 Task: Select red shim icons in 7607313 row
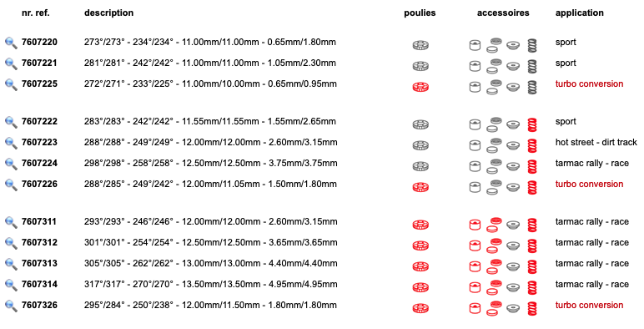[x=494, y=266]
